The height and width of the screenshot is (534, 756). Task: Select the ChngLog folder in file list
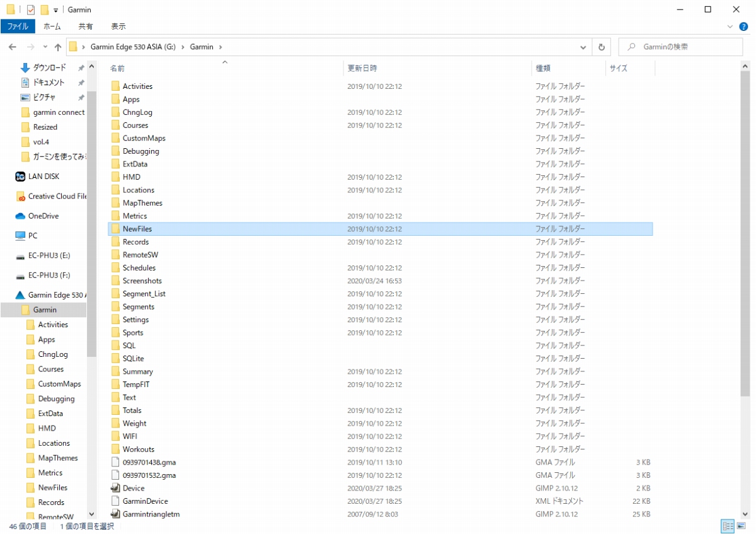point(137,112)
